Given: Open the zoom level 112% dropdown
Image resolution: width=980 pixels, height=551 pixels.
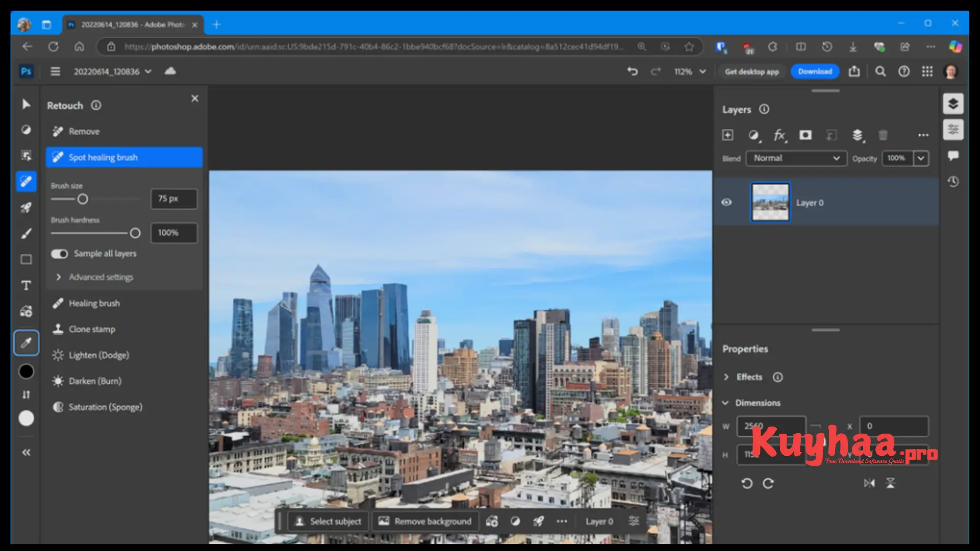Looking at the screenshot, I should coord(690,71).
